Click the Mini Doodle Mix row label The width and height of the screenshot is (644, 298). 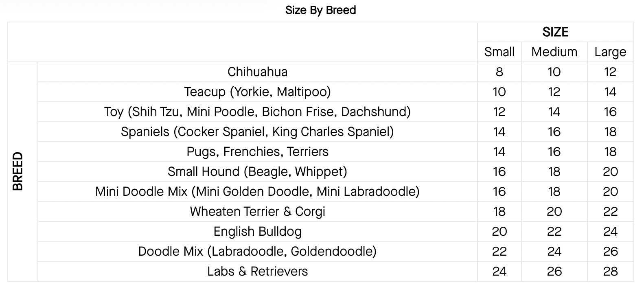(x=257, y=192)
